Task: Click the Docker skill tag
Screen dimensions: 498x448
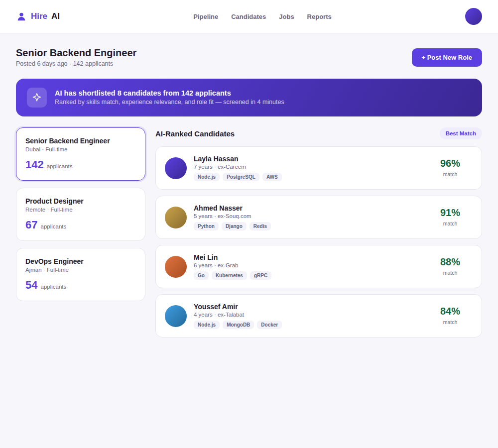Action: 269,325
